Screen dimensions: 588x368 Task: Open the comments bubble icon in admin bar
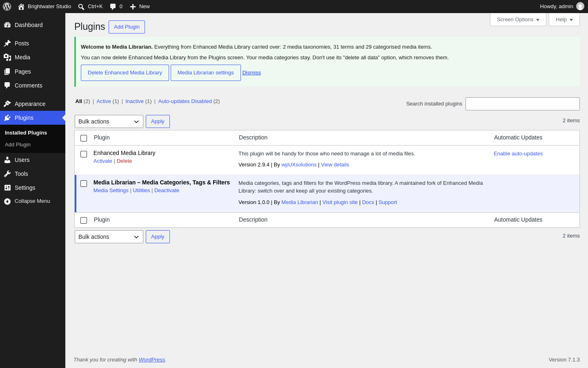[x=113, y=7]
